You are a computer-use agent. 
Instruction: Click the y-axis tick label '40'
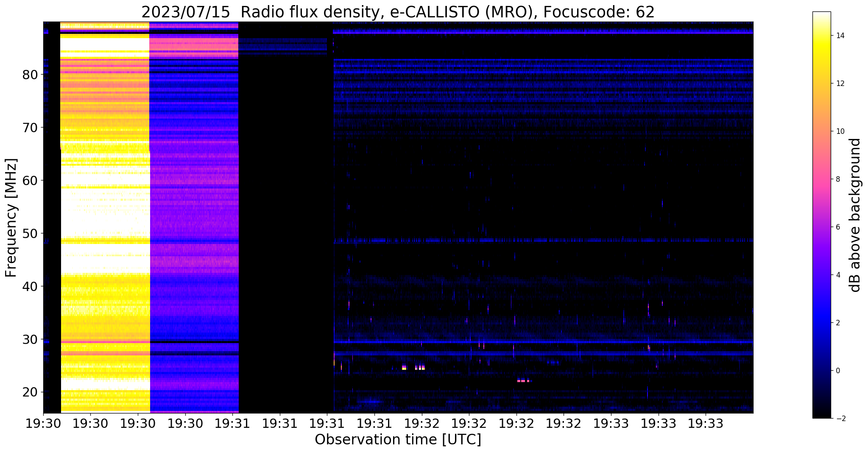pyautogui.click(x=30, y=287)
